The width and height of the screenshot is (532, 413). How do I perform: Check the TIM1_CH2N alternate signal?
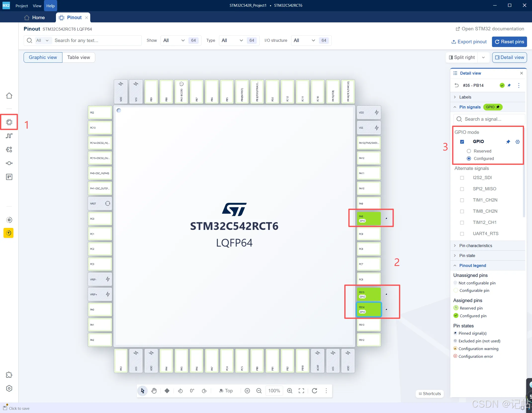point(462,200)
